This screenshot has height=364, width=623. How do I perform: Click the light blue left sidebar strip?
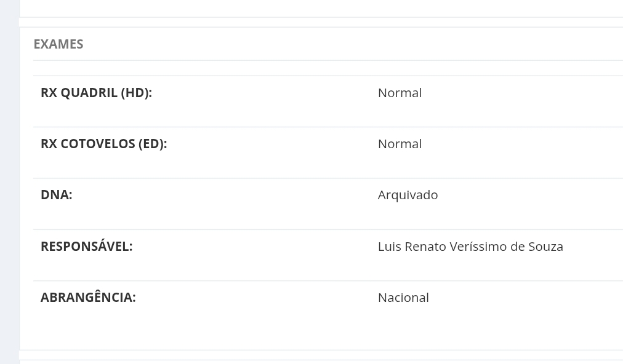point(9,184)
